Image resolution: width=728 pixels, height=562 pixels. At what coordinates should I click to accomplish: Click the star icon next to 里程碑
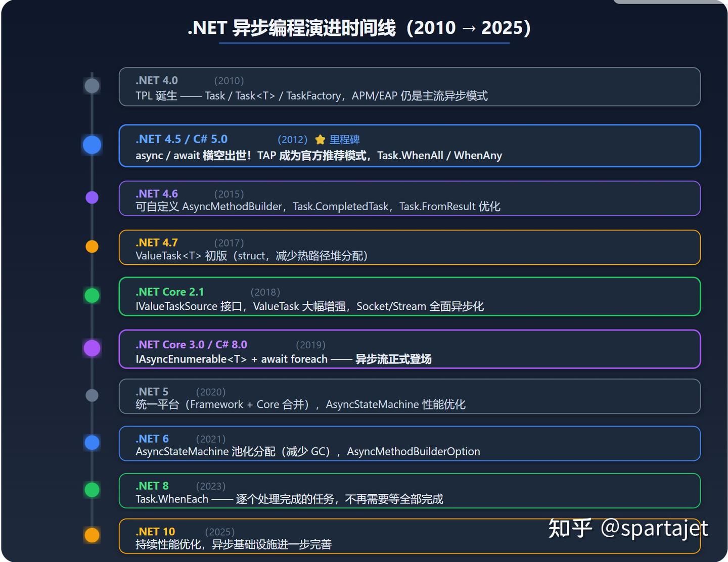click(x=320, y=139)
